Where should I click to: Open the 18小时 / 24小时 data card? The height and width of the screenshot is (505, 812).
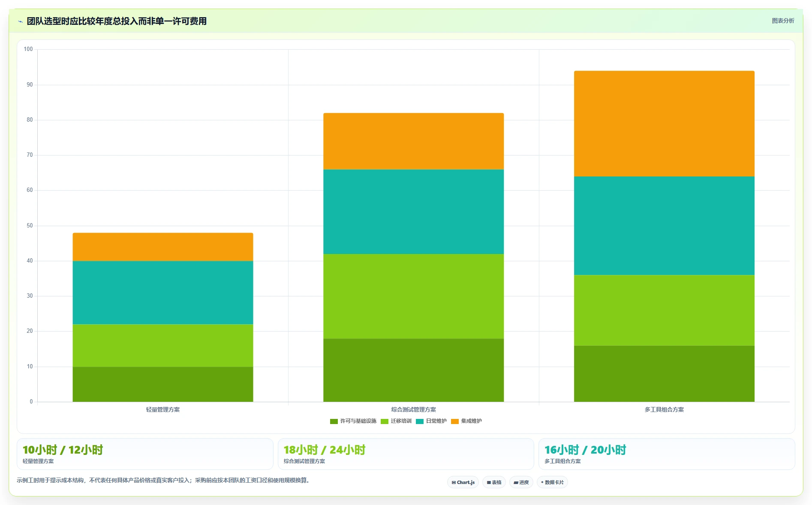pyautogui.click(x=406, y=454)
